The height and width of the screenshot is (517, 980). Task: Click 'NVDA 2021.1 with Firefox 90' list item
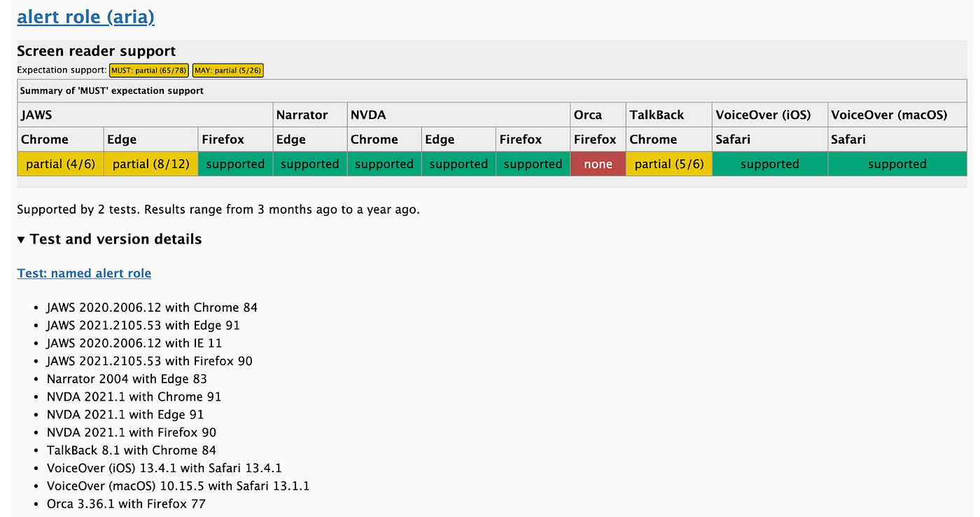coord(132,432)
